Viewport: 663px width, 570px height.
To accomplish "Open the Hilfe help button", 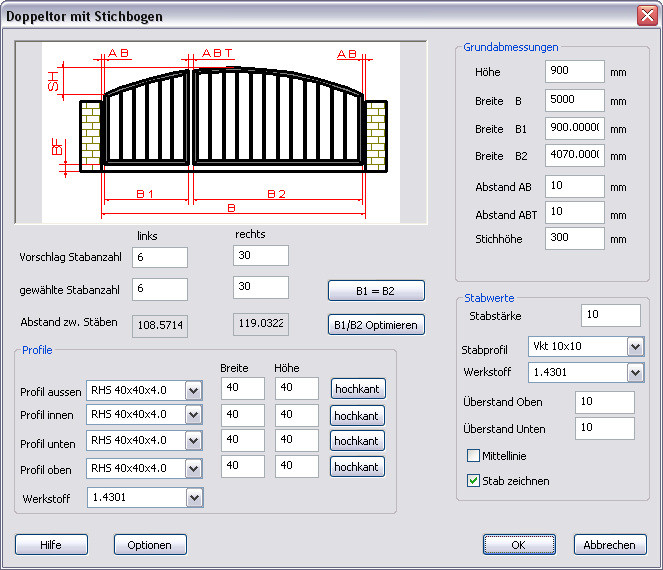I will (x=51, y=545).
